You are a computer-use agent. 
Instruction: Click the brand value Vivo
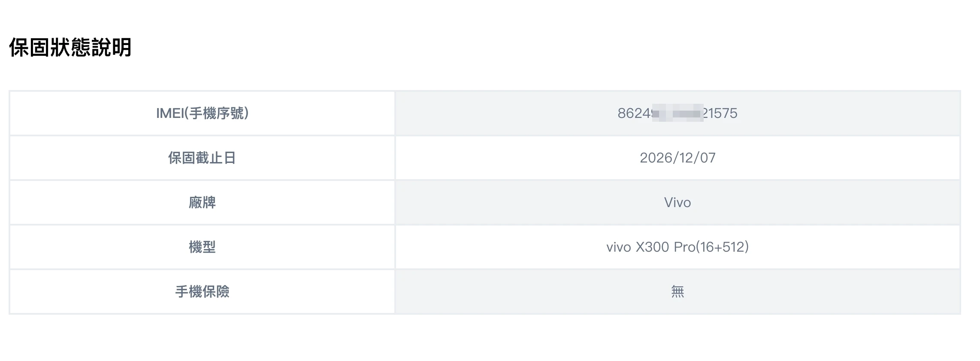(x=678, y=202)
